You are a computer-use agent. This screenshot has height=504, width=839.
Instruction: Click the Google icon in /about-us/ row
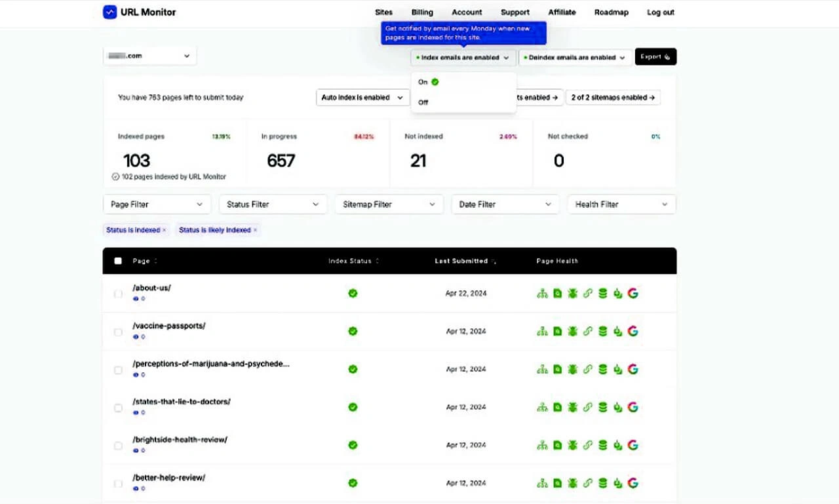[633, 294]
